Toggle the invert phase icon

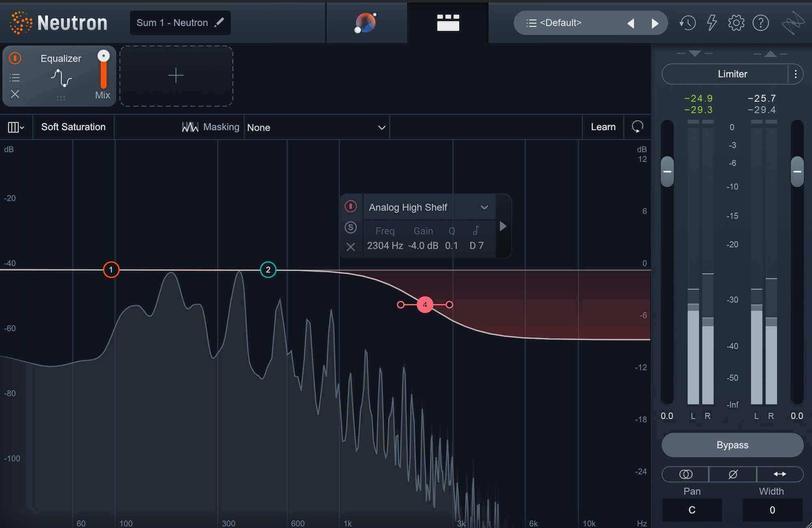pos(733,474)
